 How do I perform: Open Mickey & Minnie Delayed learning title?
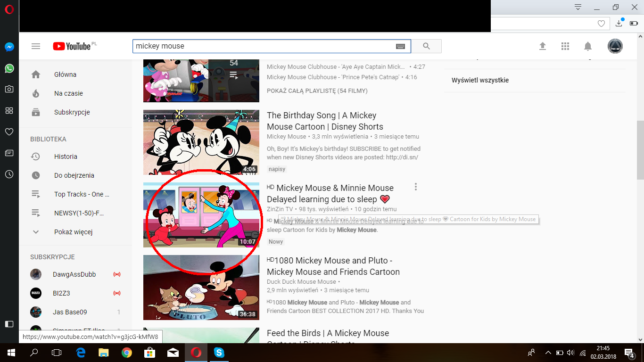[x=330, y=194]
